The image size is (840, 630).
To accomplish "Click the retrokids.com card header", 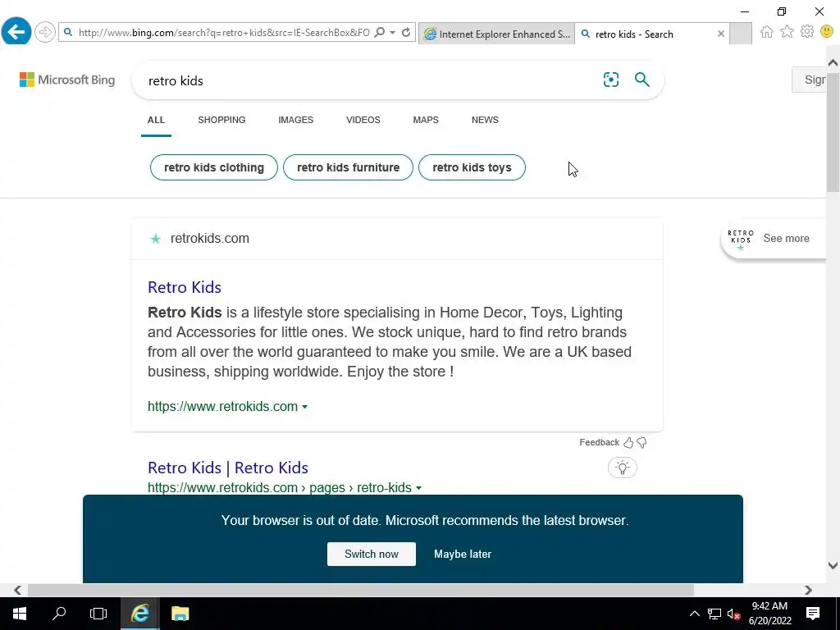I will [x=397, y=239].
